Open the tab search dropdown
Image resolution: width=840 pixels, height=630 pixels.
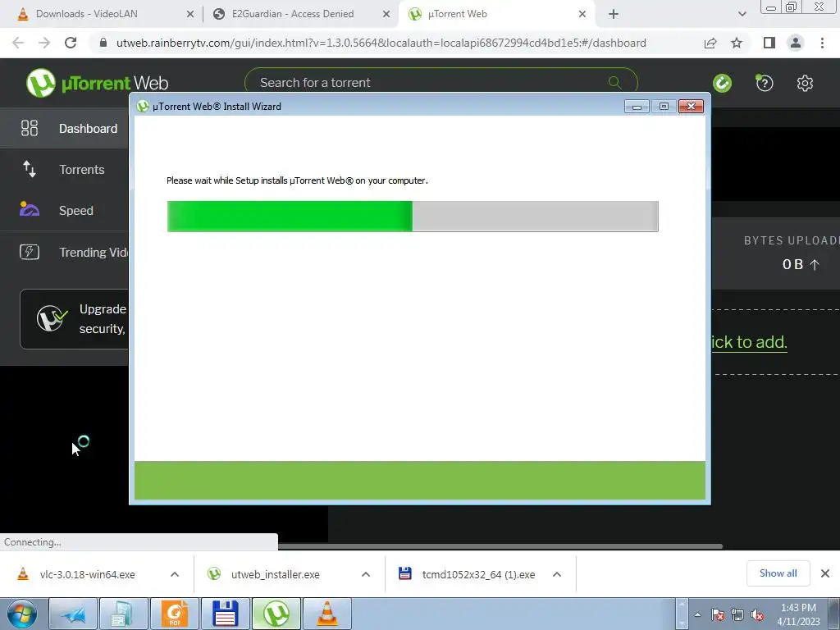point(742,14)
